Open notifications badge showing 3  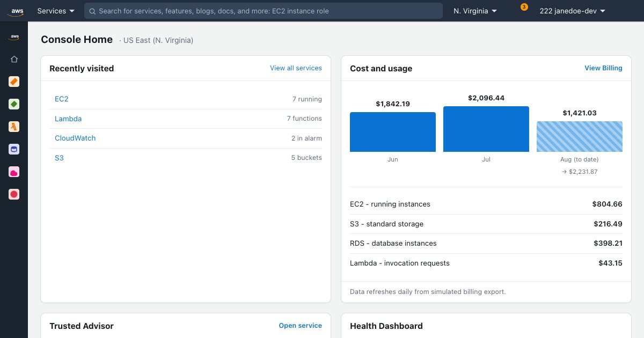pos(524,7)
